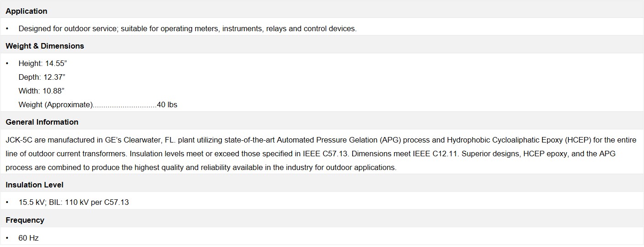The height and width of the screenshot is (247, 644).
Task: Select the Depth: 12.37" line
Action: [42, 77]
